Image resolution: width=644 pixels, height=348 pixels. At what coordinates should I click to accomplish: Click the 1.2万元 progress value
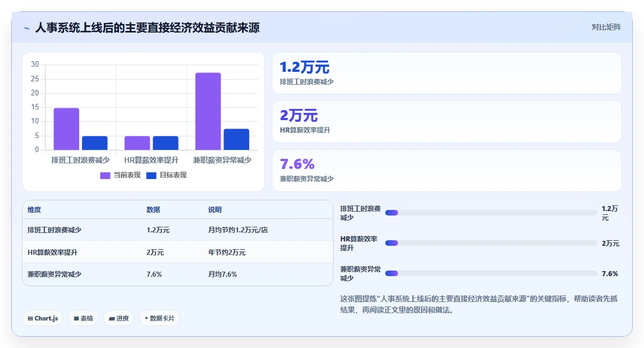610,213
